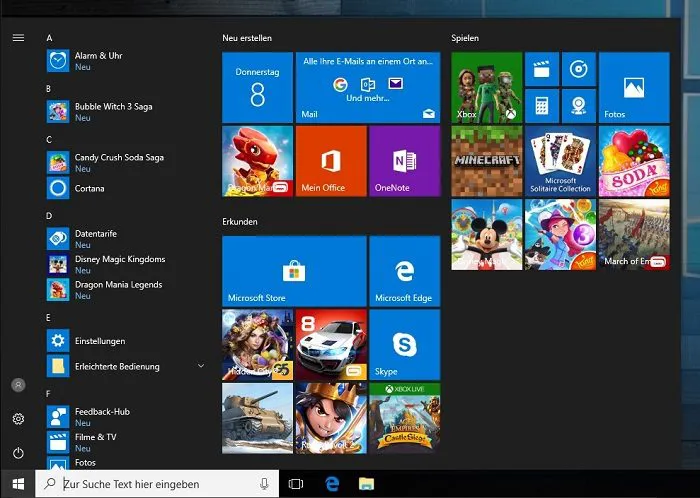Expand the Erleichterte Bedienung folder chevron
The image size is (700, 498).
201,366
